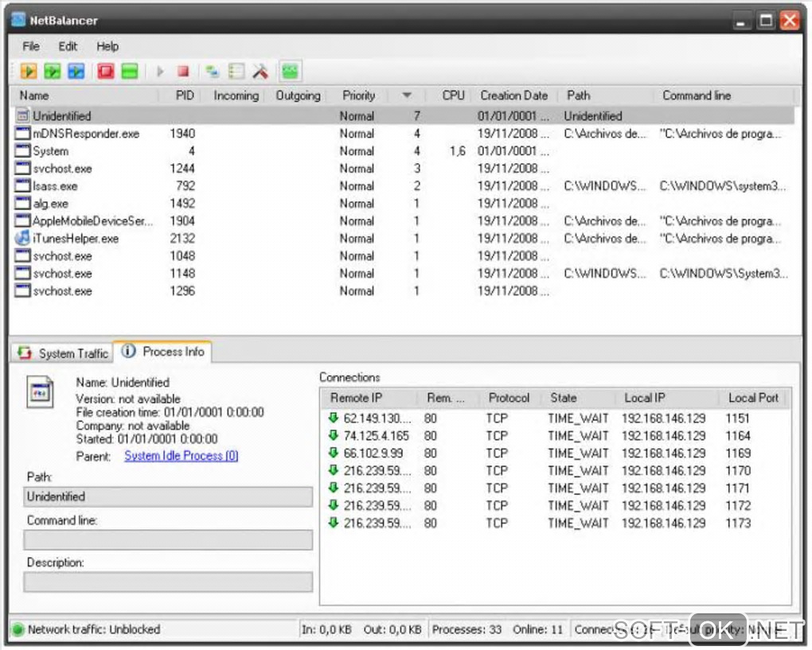
Task: Click the NetBalancer title bar app icon
Action: [x=18, y=20]
